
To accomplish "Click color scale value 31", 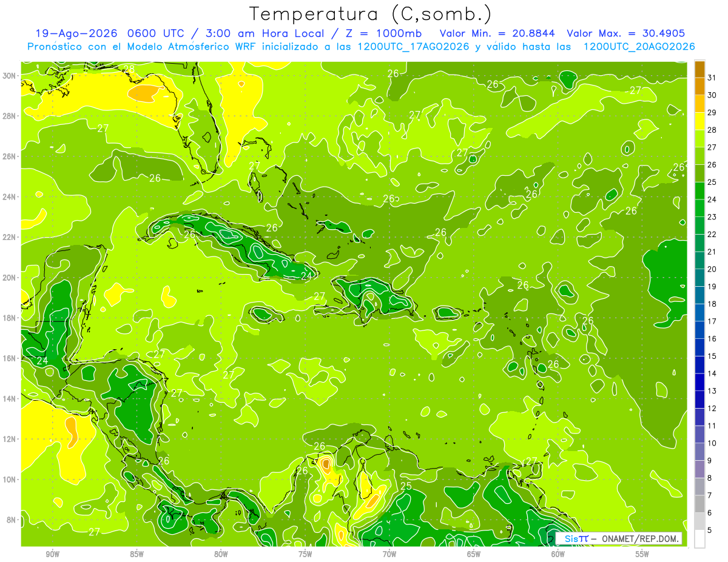I will [712, 78].
